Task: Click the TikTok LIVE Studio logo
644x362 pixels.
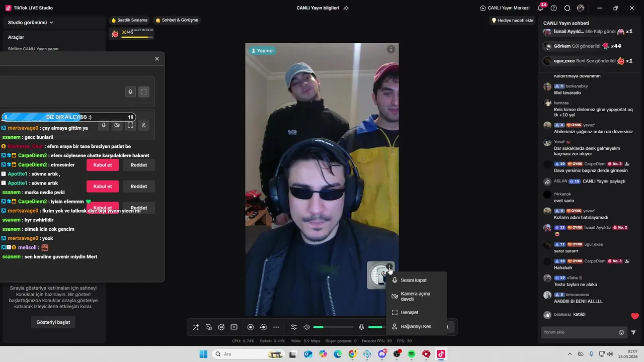Action: coord(8,8)
